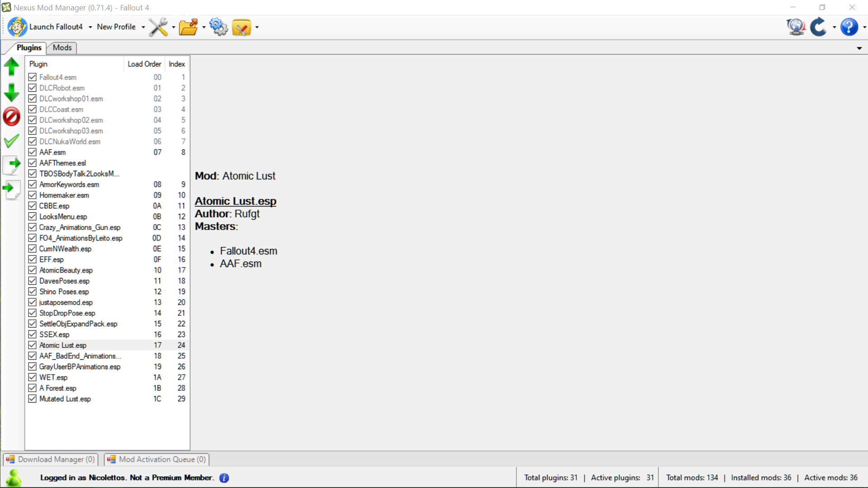Click the blue info icon in status bar
This screenshot has width=868, height=488.
pos(224,478)
